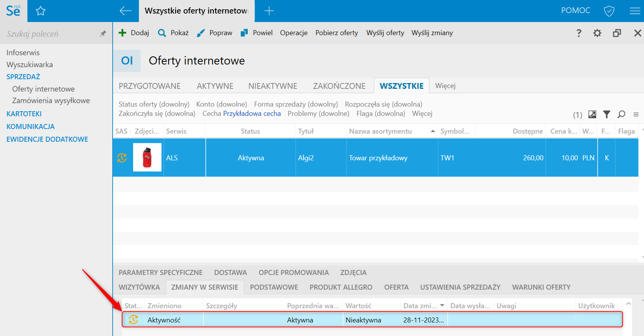Click Wyślij oferty
The height and width of the screenshot is (336, 644).
click(x=385, y=33)
